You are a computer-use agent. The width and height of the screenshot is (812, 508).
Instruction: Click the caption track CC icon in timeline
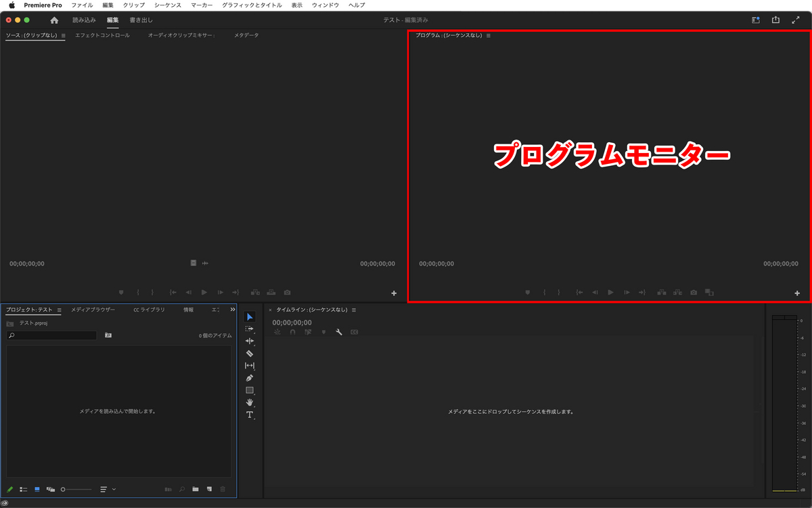tap(354, 333)
